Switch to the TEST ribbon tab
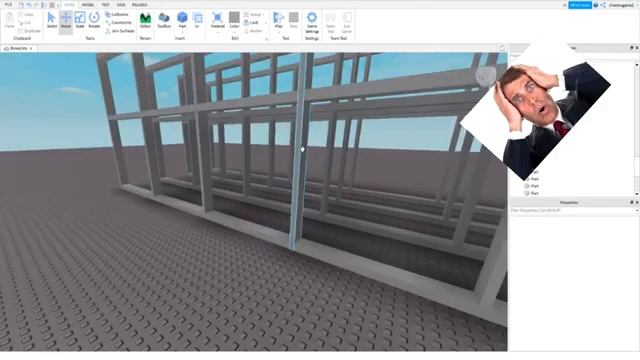 pos(105,5)
